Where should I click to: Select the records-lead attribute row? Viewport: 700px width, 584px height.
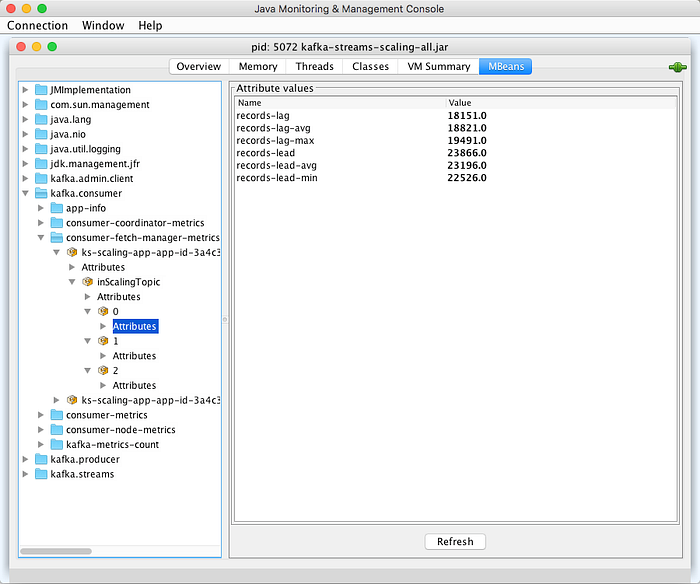[455, 153]
